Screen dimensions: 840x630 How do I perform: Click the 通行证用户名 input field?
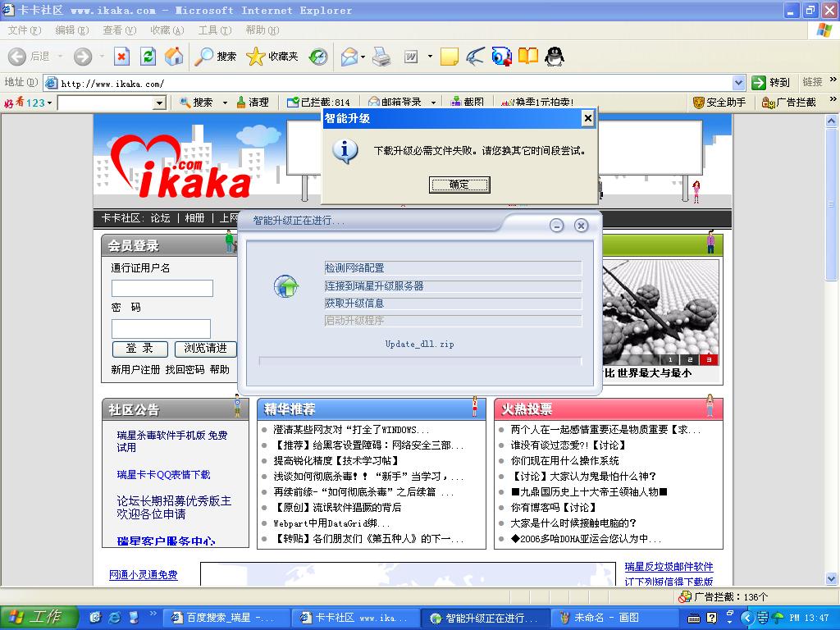pos(162,288)
